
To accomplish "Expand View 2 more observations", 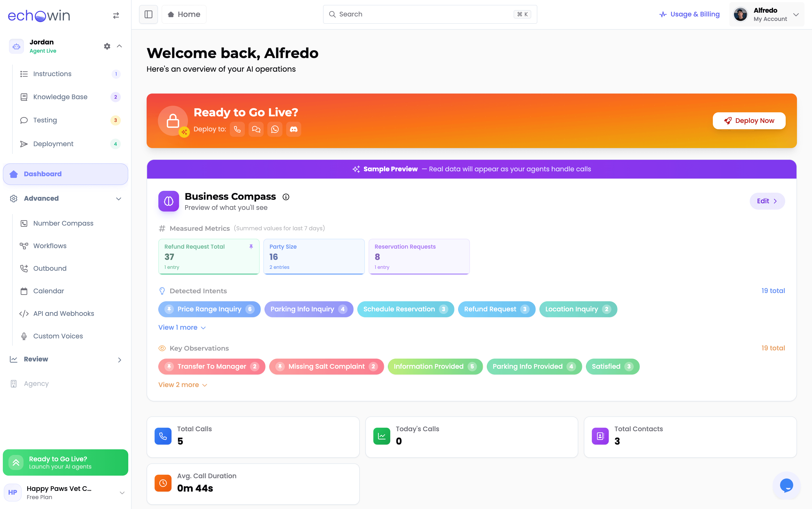I will pyautogui.click(x=183, y=385).
